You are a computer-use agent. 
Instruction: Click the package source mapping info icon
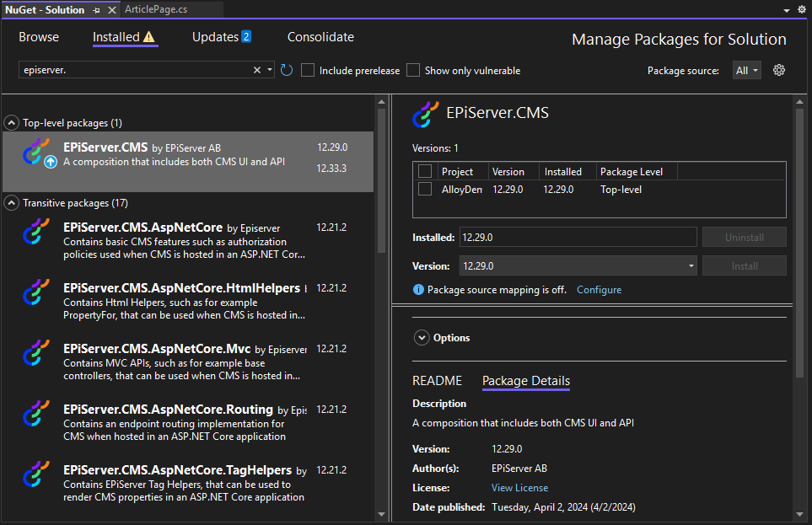(418, 290)
